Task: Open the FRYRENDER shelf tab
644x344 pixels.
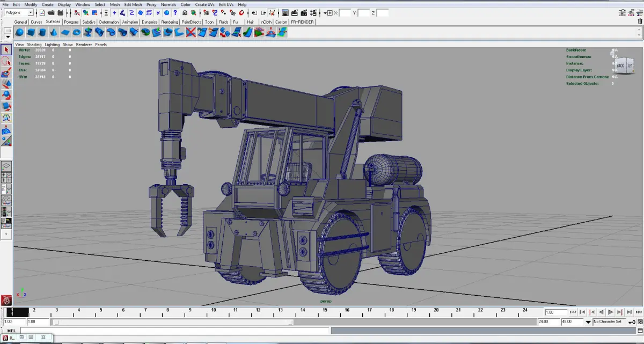Action: (x=302, y=22)
